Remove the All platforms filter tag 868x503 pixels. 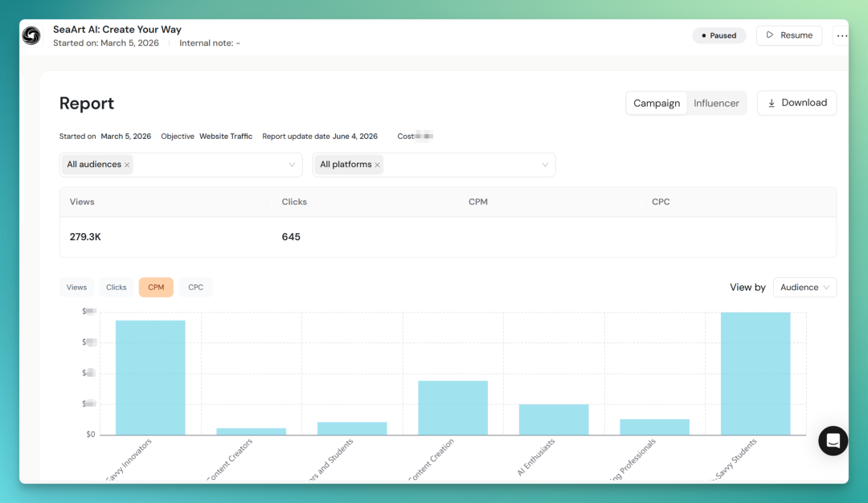click(378, 165)
